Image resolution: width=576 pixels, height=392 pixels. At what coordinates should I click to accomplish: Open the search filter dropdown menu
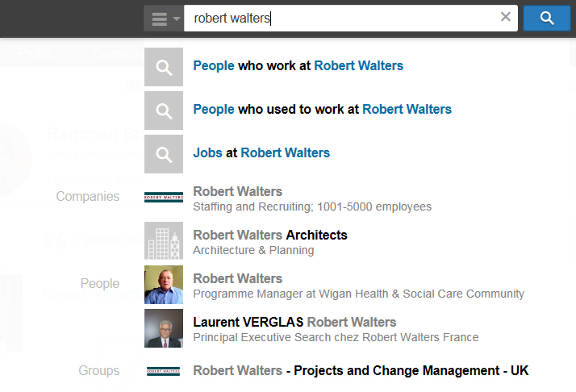(164, 19)
